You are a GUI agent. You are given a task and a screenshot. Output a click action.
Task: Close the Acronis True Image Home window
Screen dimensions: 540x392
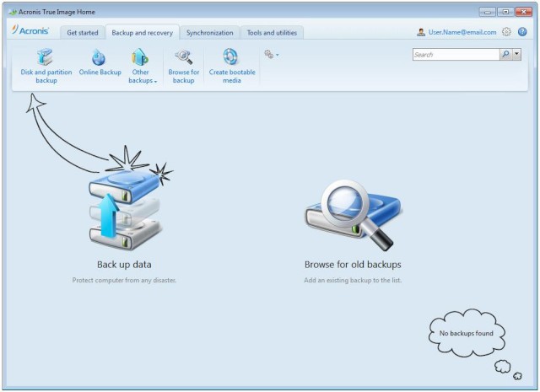(x=523, y=12)
